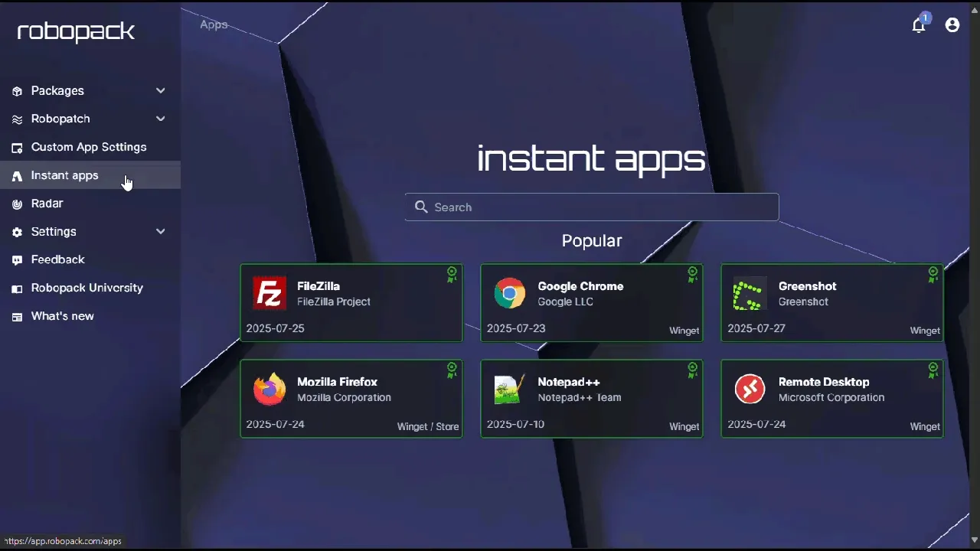Click the Notepad++ app logo
The height and width of the screenshot is (551, 980).
point(510,389)
